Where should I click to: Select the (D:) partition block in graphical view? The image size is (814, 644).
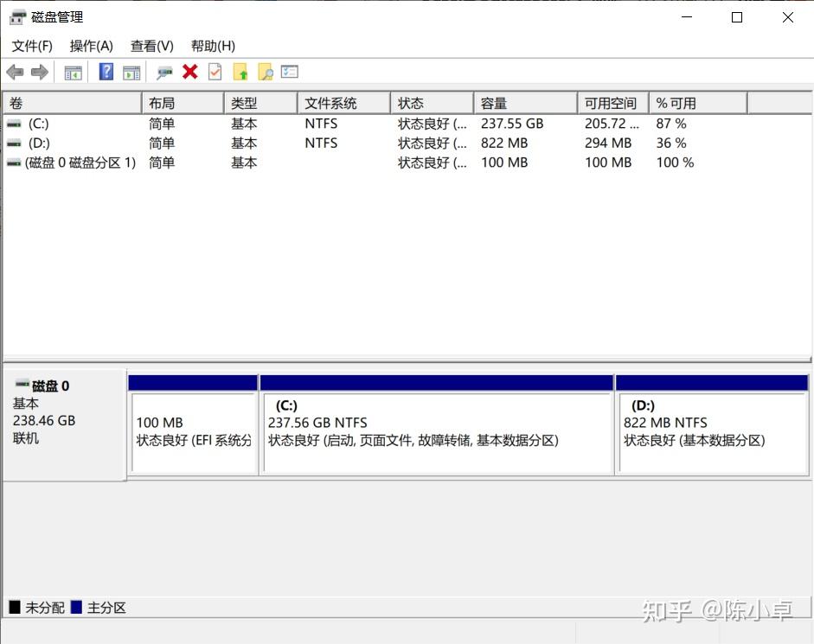712,432
